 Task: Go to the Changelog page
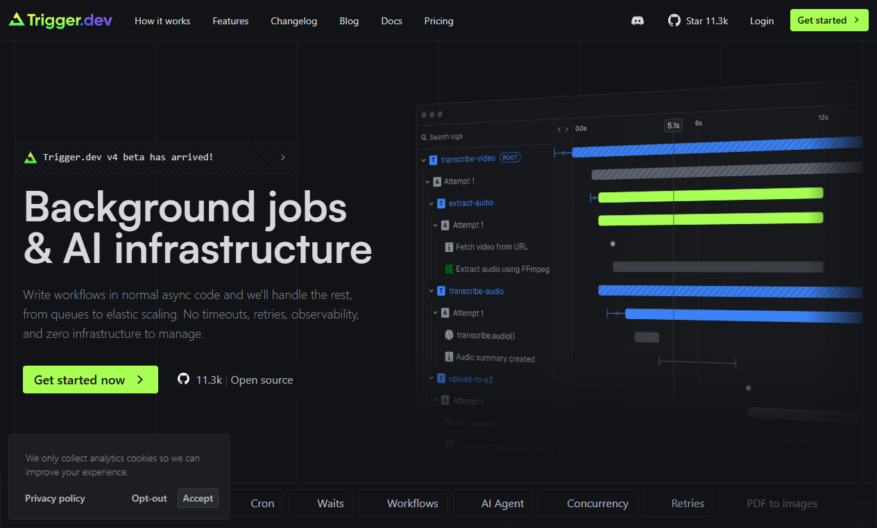(x=294, y=21)
